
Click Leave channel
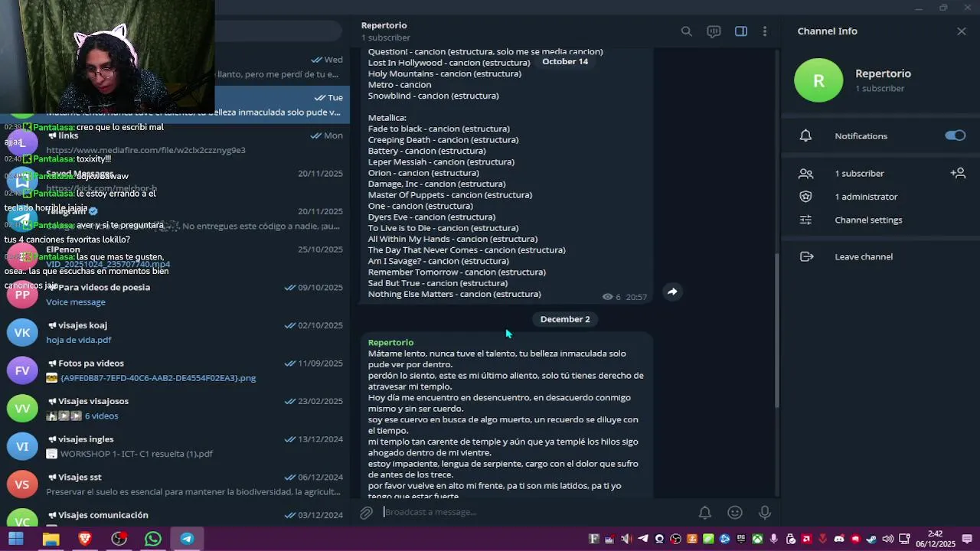coord(864,256)
